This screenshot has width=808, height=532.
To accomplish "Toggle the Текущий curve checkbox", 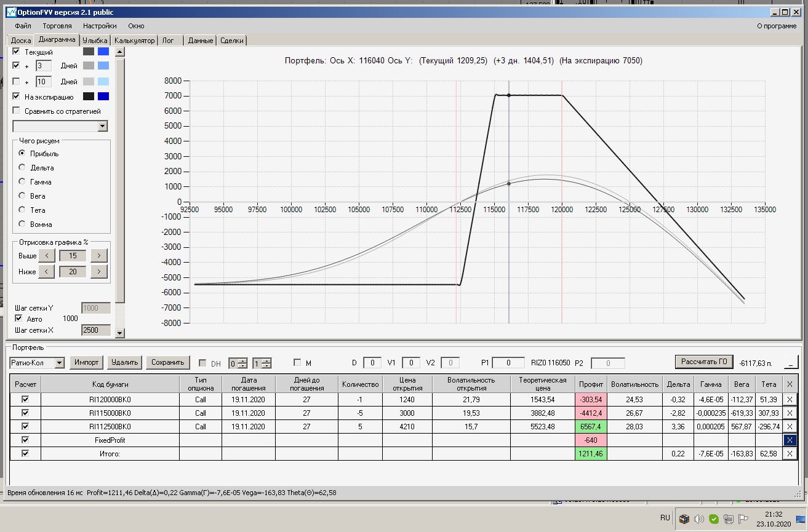I will (x=17, y=52).
